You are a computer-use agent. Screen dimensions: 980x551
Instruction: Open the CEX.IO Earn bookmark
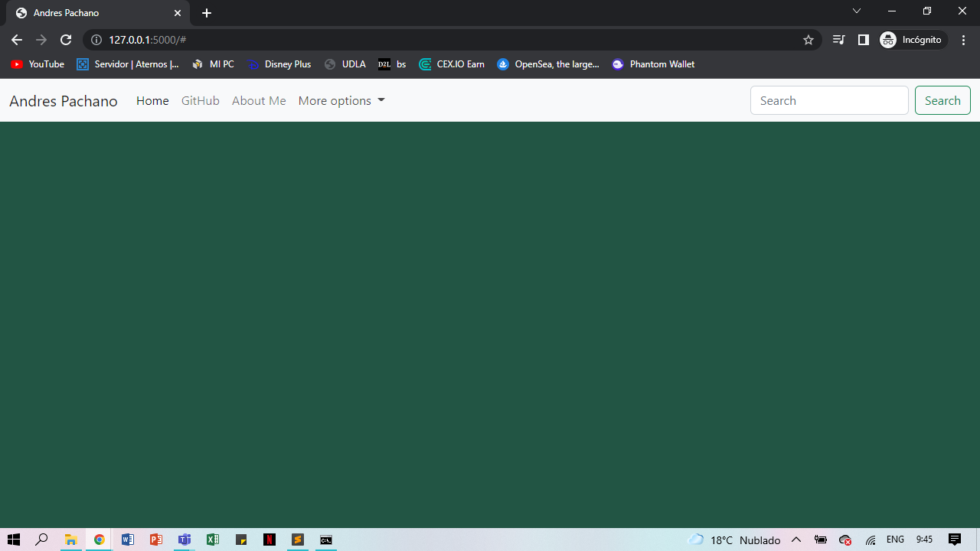click(x=452, y=64)
